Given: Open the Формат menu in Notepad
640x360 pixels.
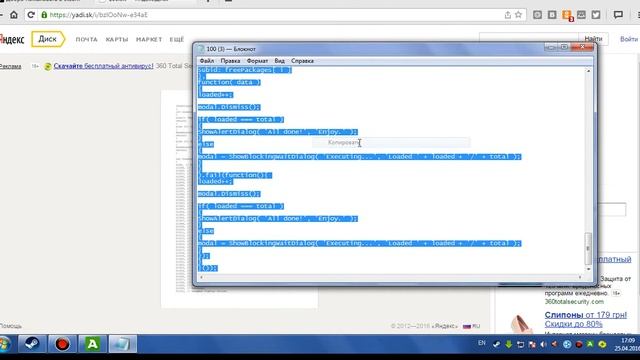Looking at the screenshot, I should point(257,61).
